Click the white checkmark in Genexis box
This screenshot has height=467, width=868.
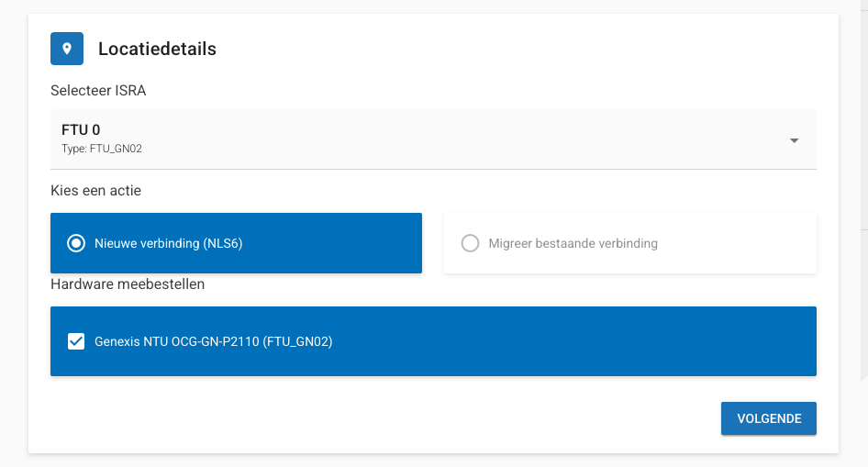76,341
